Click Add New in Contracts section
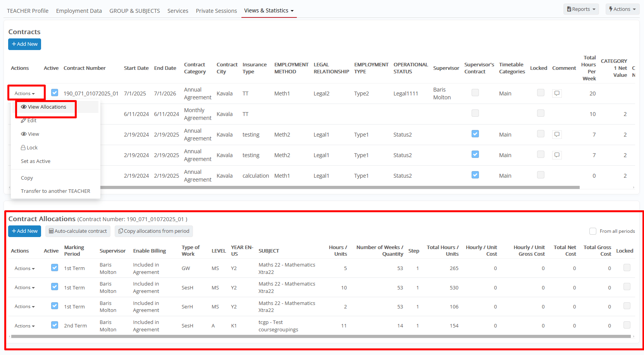The height and width of the screenshot is (355, 644). tap(24, 44)
